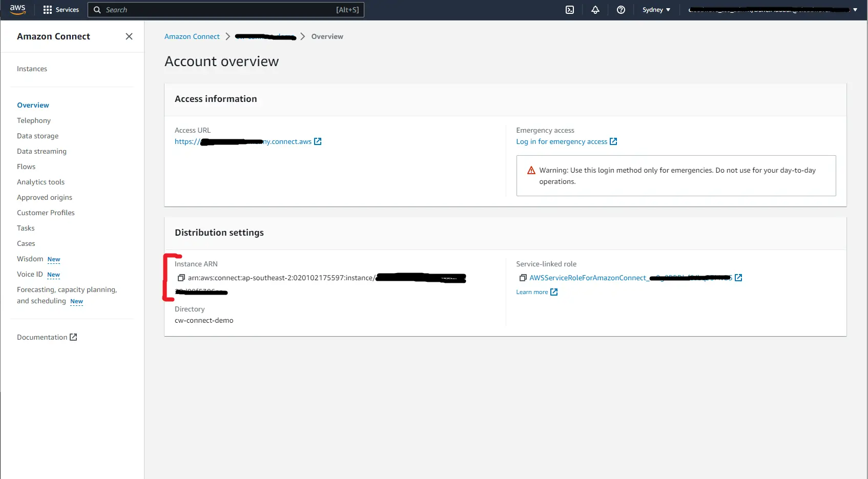Click the warning triangle icon

(531, 171)
